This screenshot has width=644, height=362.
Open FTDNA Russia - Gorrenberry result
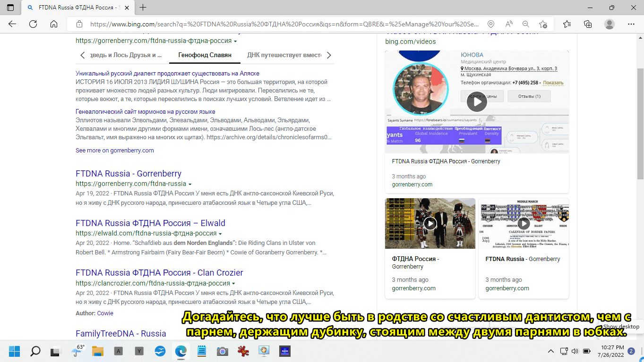[x=129, y=174]
